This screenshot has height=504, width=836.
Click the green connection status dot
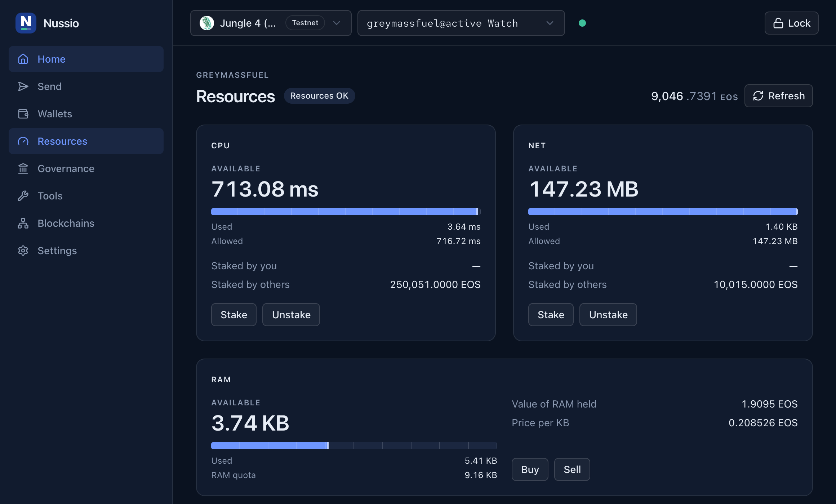[582, 23]
